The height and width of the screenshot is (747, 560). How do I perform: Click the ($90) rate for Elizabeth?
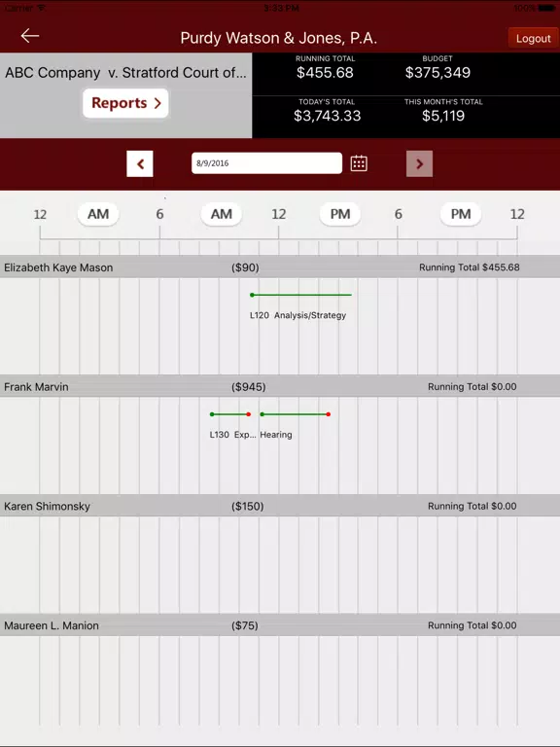point(245,267)
